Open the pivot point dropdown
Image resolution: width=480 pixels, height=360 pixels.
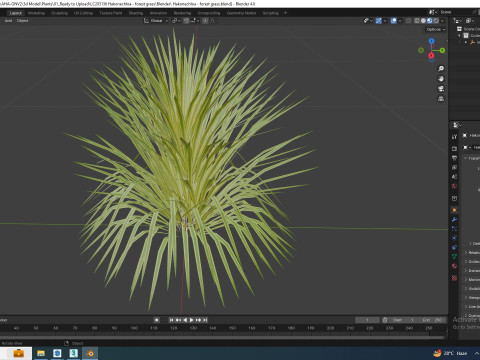point(176,21)
